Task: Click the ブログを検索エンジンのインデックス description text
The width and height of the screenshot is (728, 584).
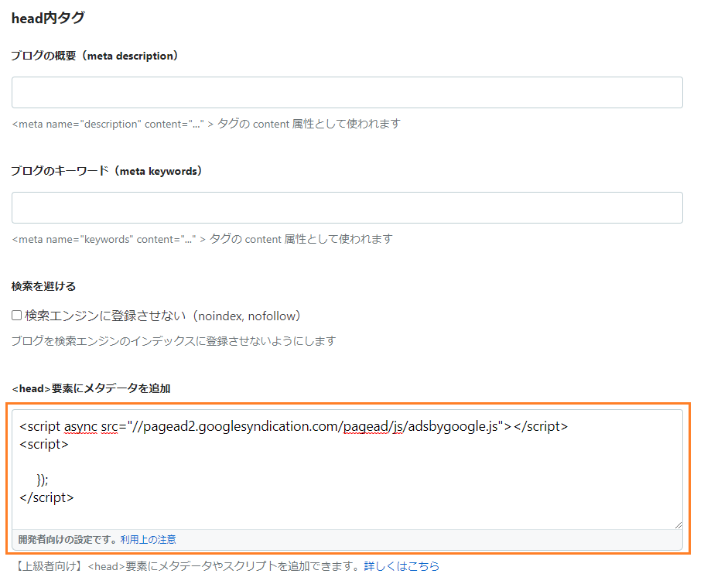Action: click(x=173, y=341)
